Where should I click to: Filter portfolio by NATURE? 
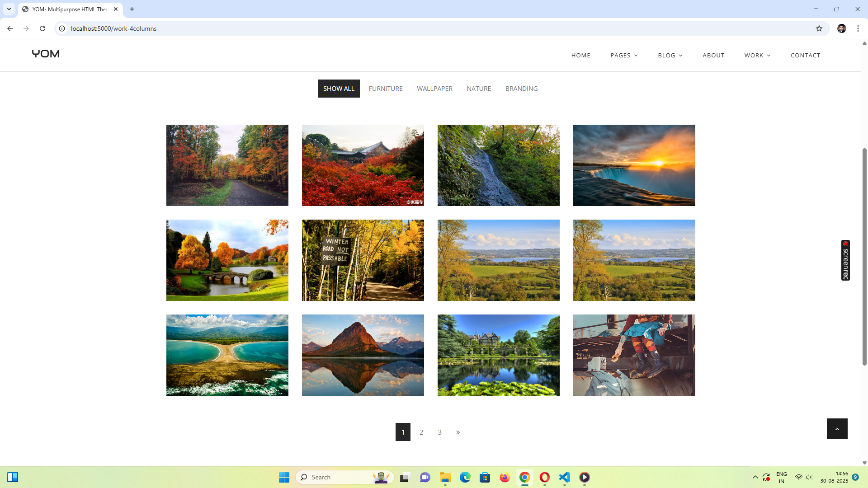click(479, 89)
